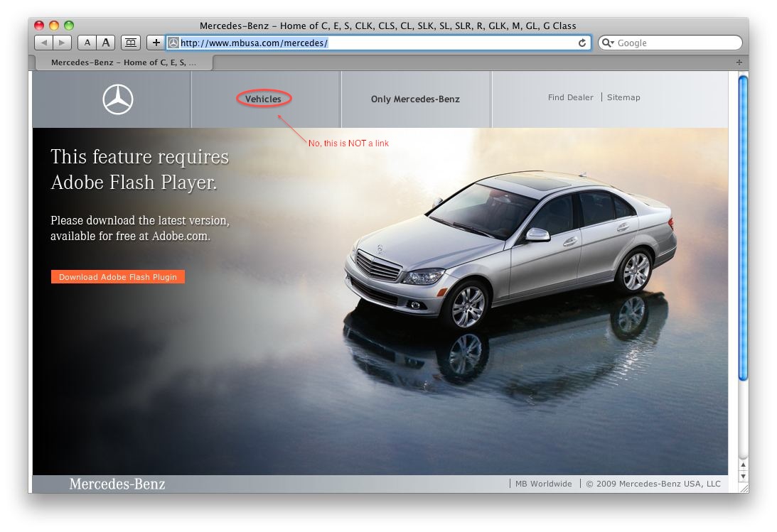Click into the URL address field
This screenshot has width=777, height=532.
click(379, 43)
